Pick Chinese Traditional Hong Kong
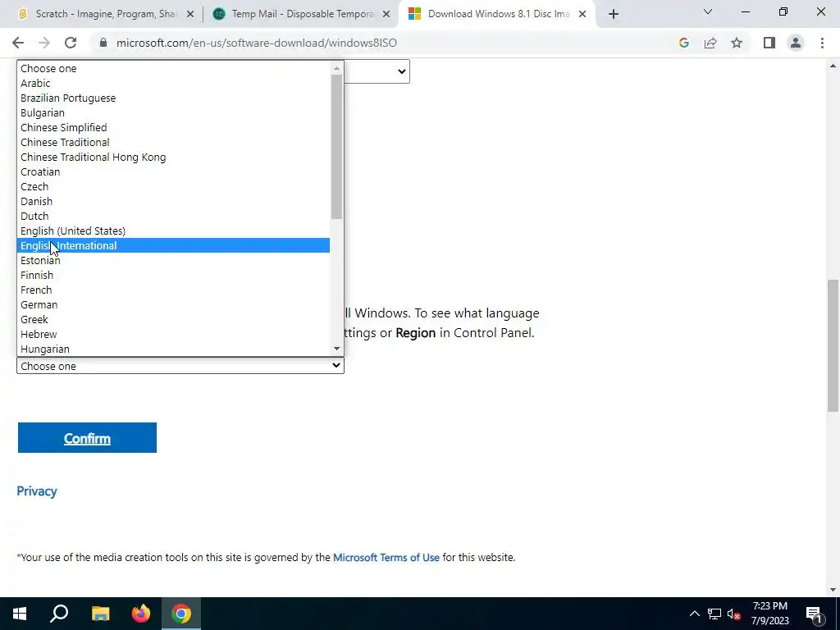This screenshot has height=630, width=840. pos(173,157)
